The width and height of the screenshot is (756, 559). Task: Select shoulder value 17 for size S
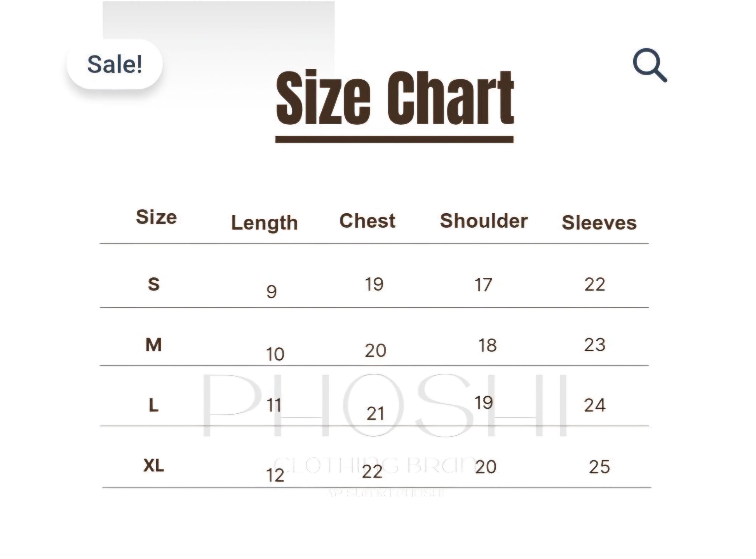(x=483, y=285)
